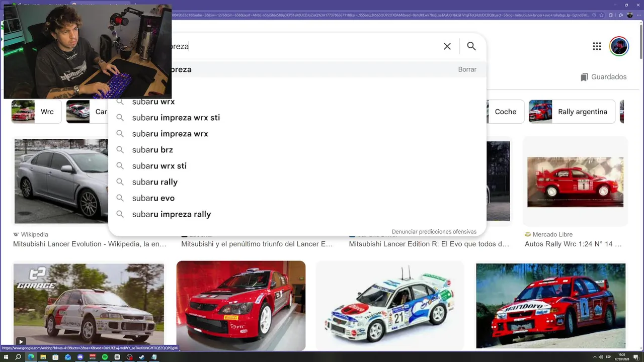Open the Google apps grid
This screenshot has width=644, height=362.
597,46
